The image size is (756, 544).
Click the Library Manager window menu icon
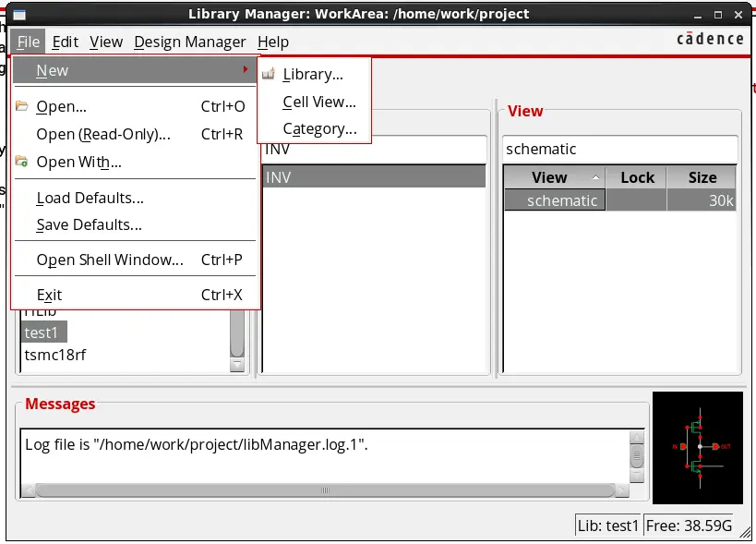(19, 15)
